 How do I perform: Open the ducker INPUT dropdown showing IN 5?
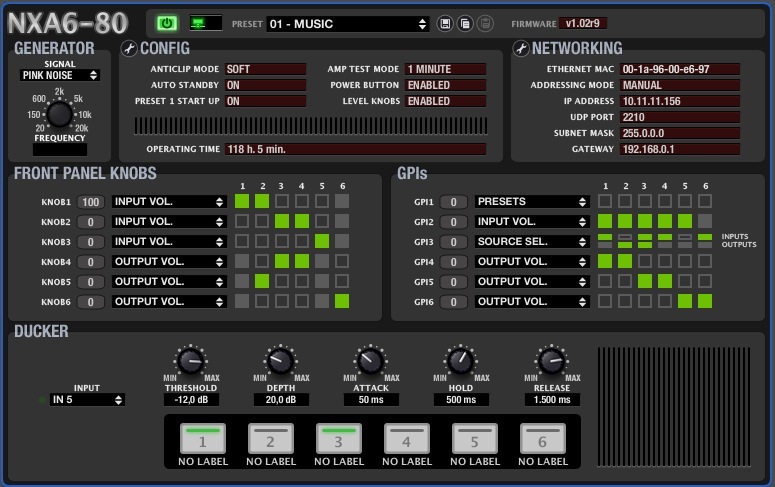point(87,400)
